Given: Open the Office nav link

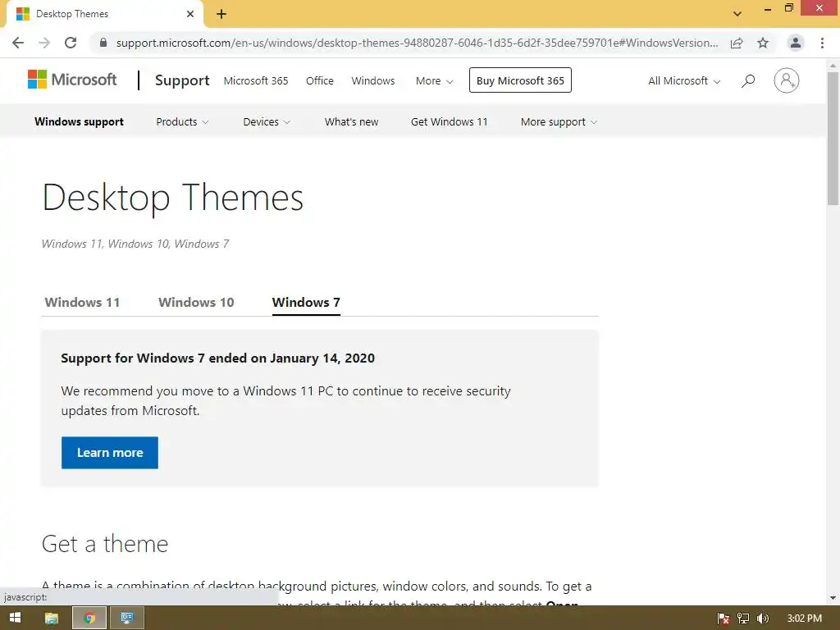Looking at the screenshot, I should pos(320,81).
